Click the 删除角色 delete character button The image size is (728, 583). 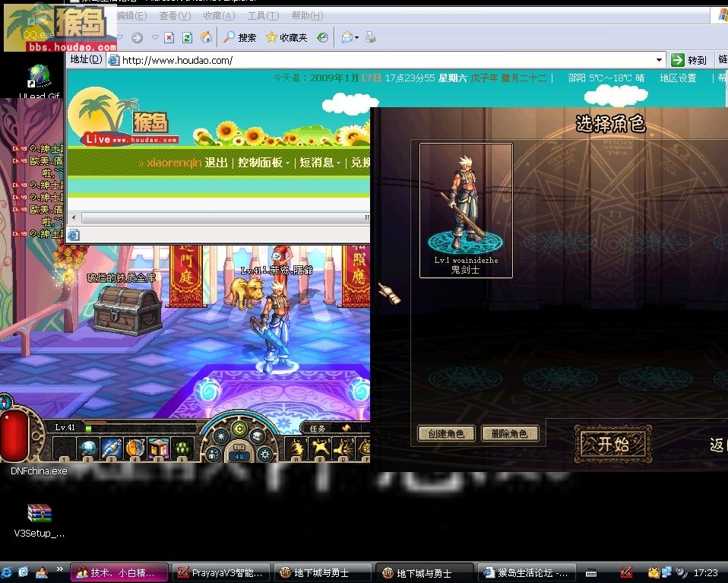tap(510, 433)
